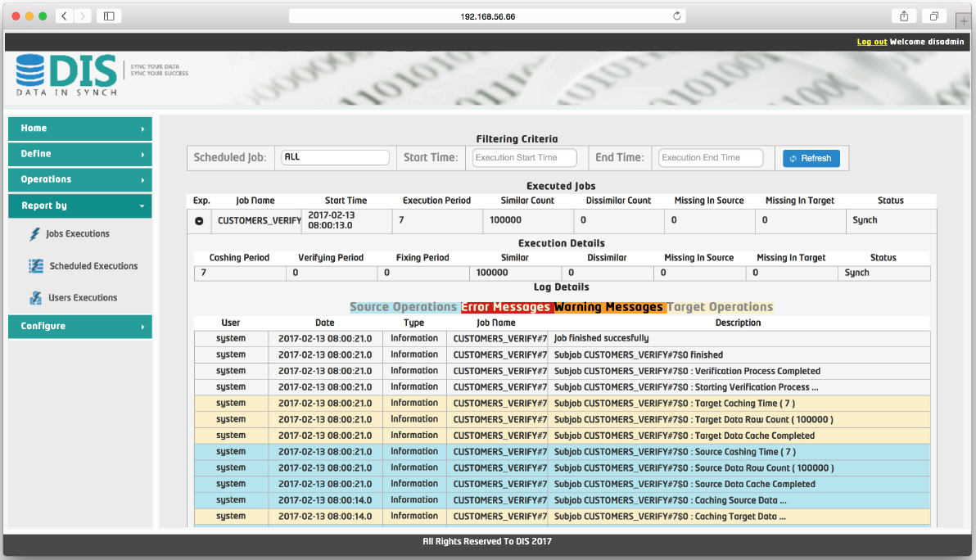Expand the Define menu
The image size is (976, 560).
pos(80,154)
